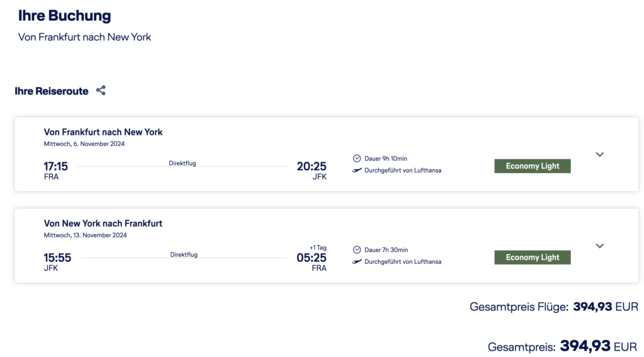Image resolution: width=644 pixels, height=357 pixels.
Task: Expand the Frankfurt to New York flight details
Action: click(x=599, y=154)
